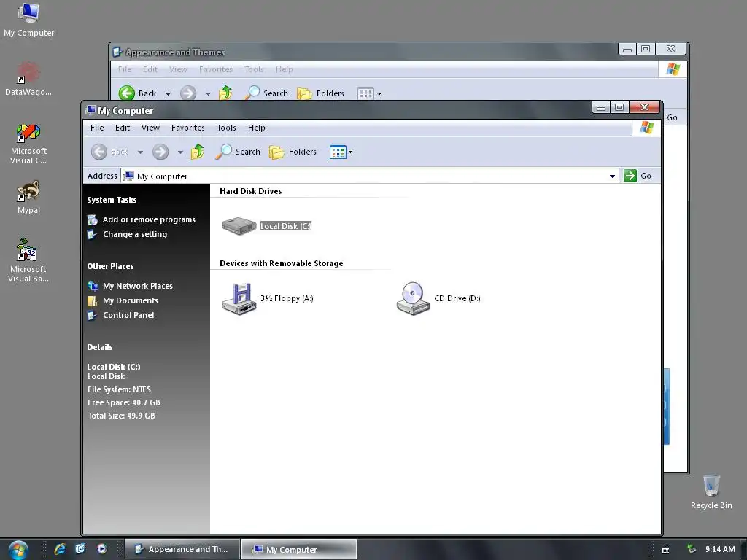This screenshot has height=560, width=747.
Task: Toggle Folders pane in My Computer toolbar
Action: 293,152
